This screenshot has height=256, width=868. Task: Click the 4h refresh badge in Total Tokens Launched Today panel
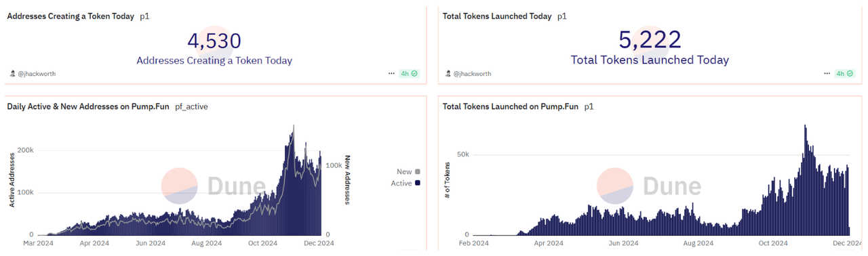pyautogui.click(x=844, y=73)
